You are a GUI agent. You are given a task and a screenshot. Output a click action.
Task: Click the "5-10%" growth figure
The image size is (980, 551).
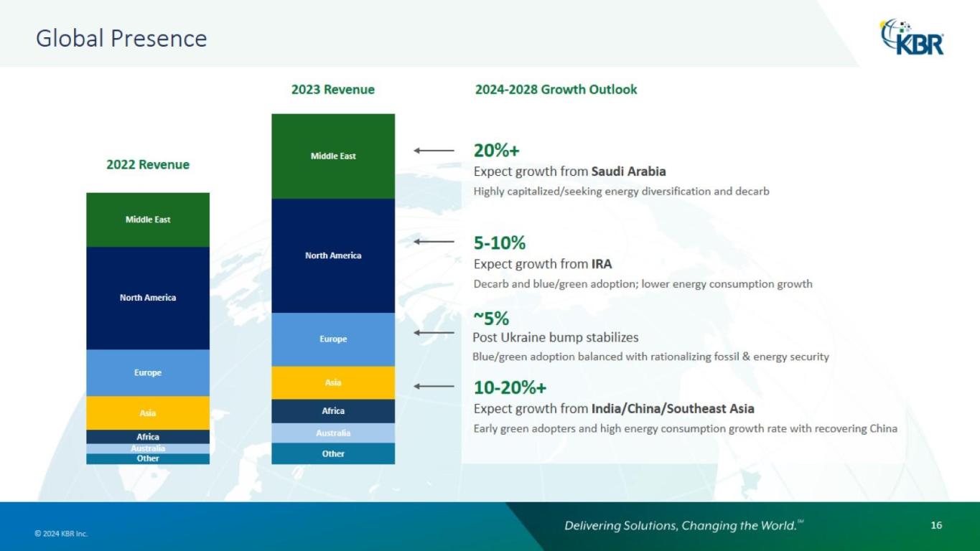point(500,242)
